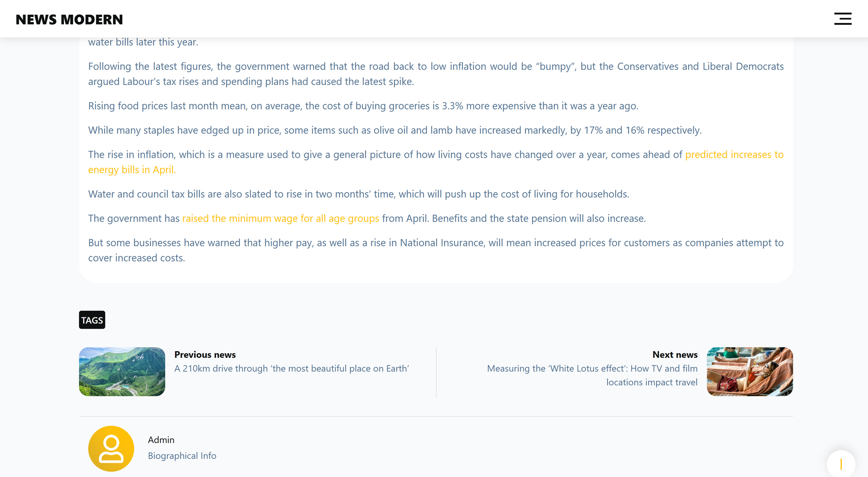Screen dimensions: 868x477
Task: Click the Biographical Info text
Action: (x=182, y=456)
